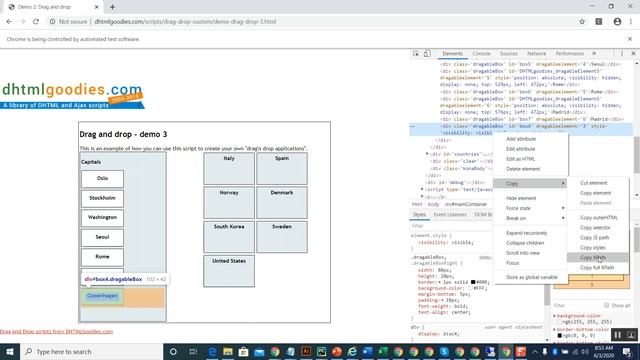This screenshot has width=640, height=360.
Task: Click the Oslo capital box
Action: click(x=102, y=179)
